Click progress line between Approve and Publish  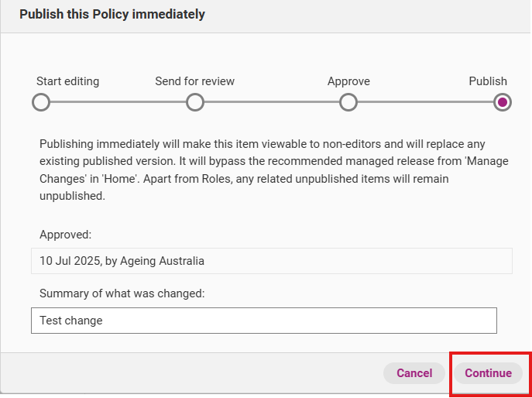(x=425, y=102)
